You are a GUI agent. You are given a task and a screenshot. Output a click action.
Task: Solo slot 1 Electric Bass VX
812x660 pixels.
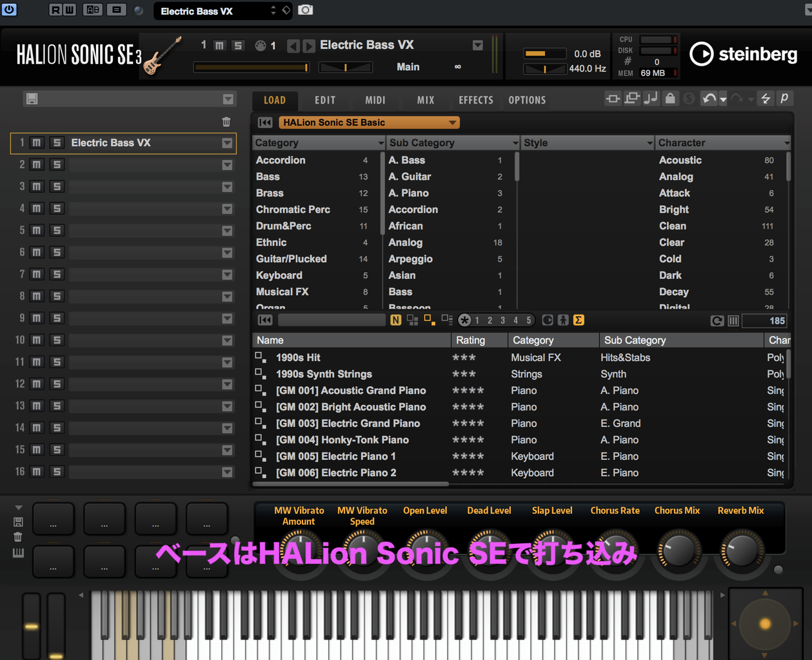57,143
